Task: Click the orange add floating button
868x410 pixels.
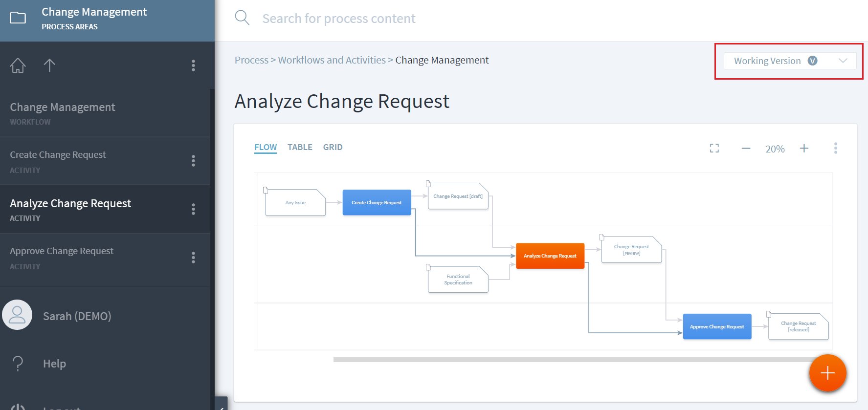Action: [x=827, y=373]
